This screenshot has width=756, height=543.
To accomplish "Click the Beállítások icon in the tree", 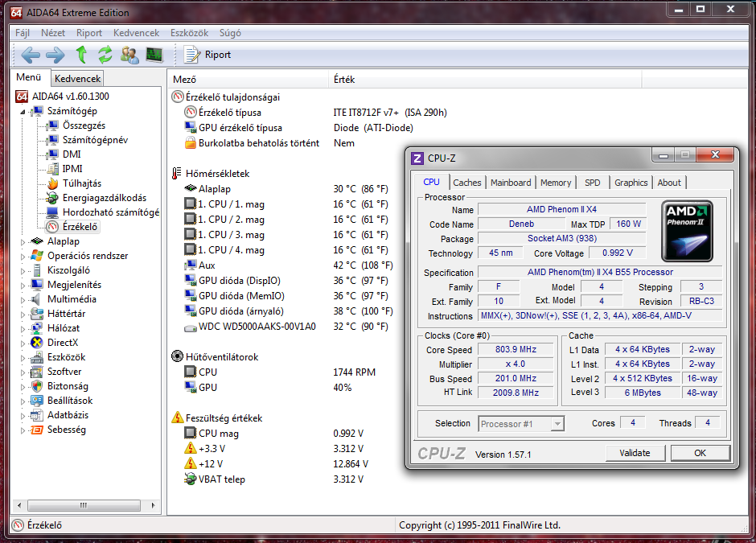I will pos(37,401).
